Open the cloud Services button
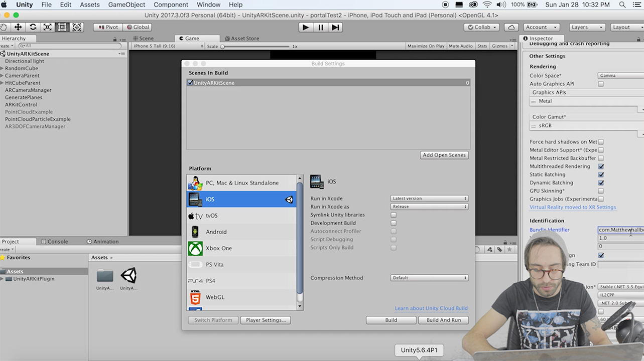 pyautogui.click(x=511, y=27)
